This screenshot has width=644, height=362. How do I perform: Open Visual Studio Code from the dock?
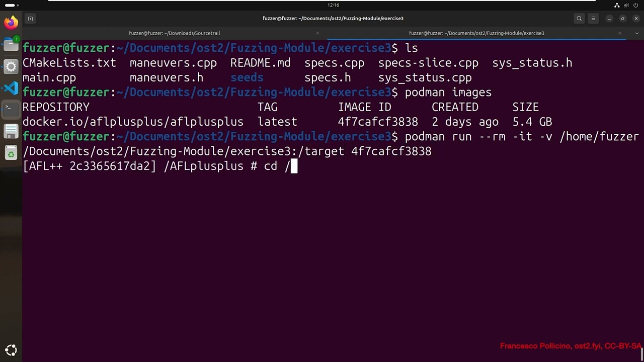pyautogui.click(x=11, y=88)
